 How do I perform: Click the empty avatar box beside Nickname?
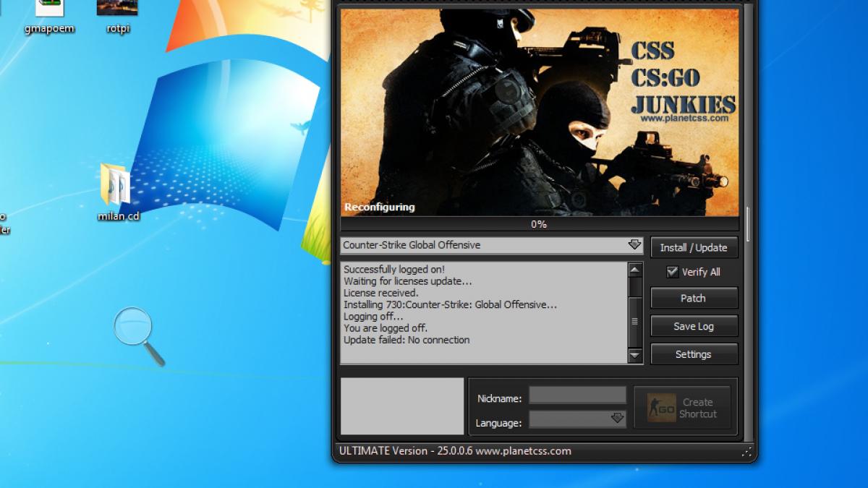click(402, 406)
